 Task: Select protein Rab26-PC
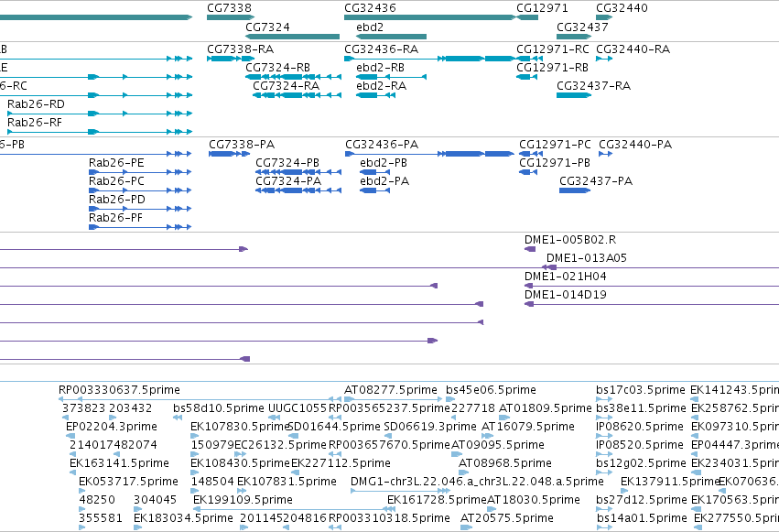pos(116,181)
